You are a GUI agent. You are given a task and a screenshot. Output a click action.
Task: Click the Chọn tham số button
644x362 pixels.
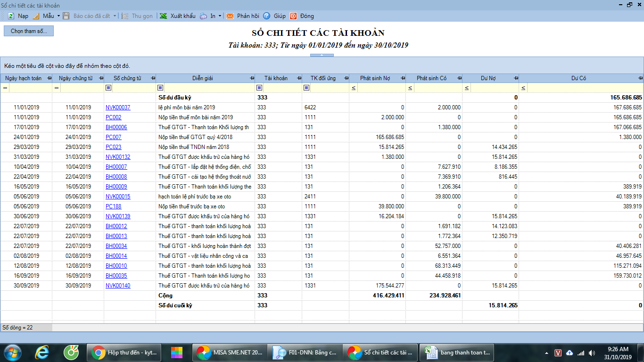pos(29,31)
